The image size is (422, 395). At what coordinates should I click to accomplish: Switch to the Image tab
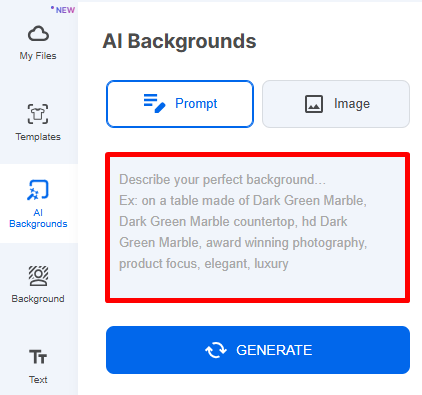click(x=336, y=104)
